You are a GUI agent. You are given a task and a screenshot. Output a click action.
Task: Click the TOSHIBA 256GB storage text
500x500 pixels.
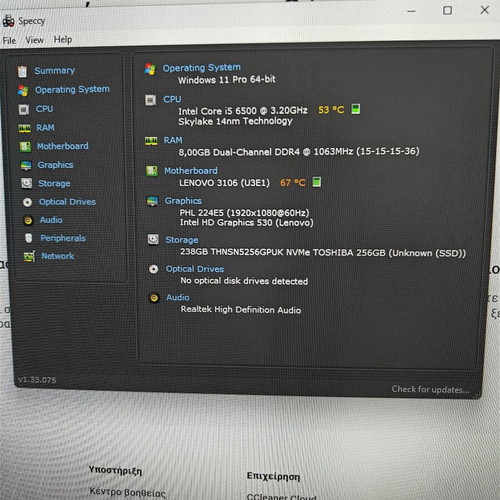point(323,253)
